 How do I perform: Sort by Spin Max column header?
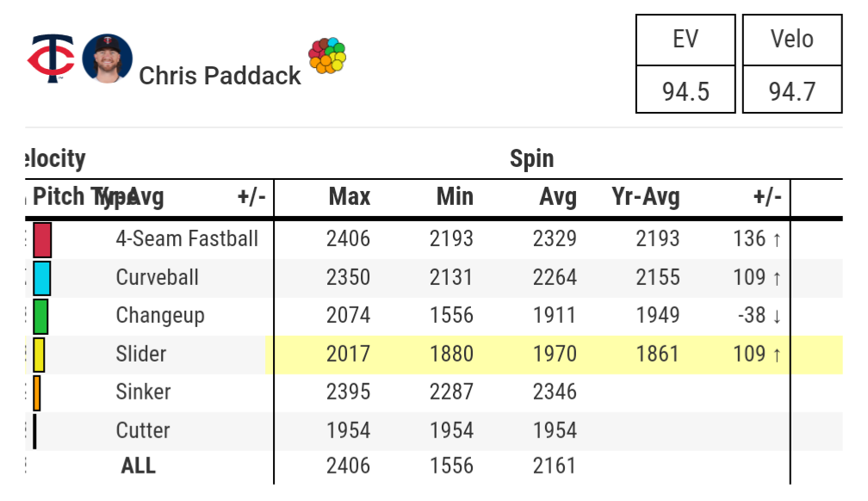click(x=349, y=197)
